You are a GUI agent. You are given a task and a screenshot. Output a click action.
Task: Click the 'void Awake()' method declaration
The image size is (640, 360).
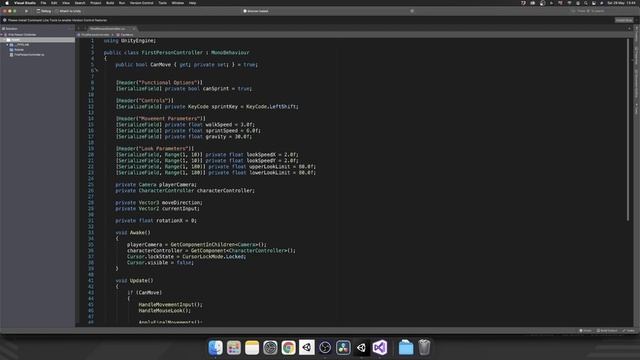(133, 233)
